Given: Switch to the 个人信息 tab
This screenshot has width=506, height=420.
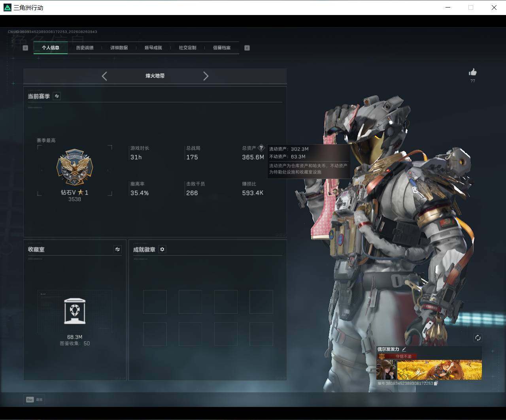Looking at the screenshot, I should (51, 48).
